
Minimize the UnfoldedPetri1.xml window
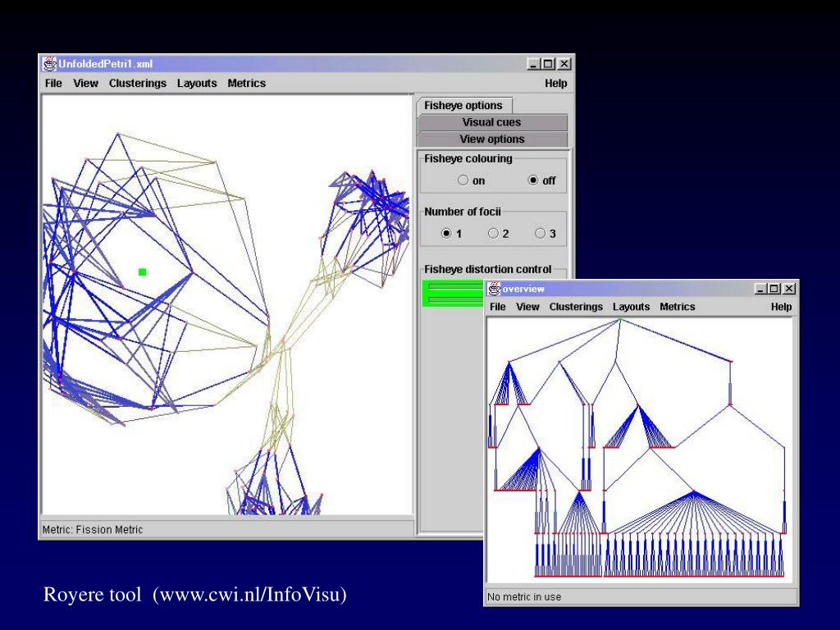tap(533, 64)
